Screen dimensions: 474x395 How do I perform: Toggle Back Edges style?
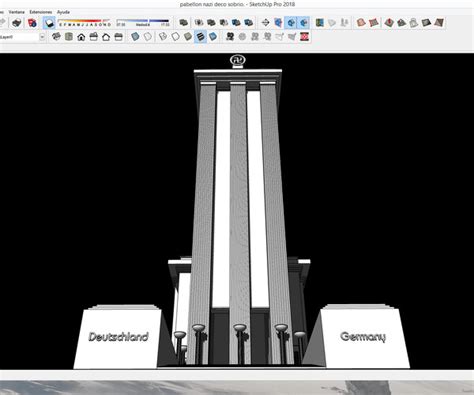pyautogui.click(x=148, y=37)
